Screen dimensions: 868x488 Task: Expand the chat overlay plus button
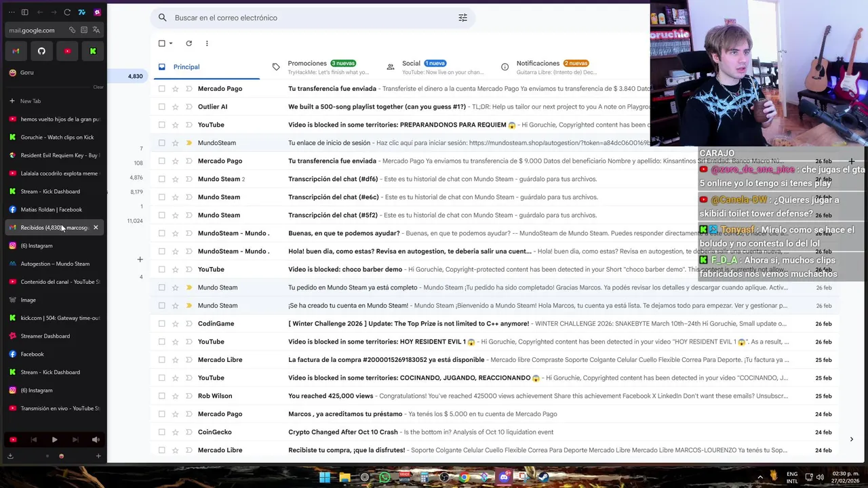[x=851, y=161]
